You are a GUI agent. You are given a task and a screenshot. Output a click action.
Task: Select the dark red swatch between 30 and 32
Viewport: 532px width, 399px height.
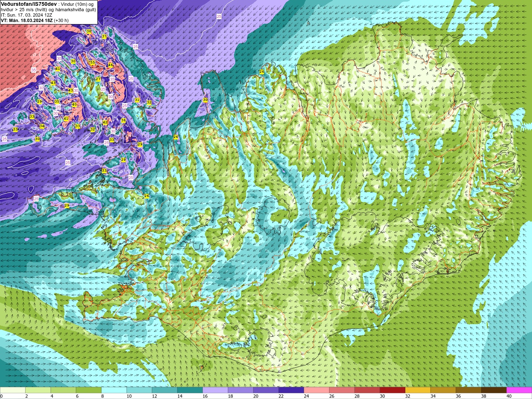393,390
